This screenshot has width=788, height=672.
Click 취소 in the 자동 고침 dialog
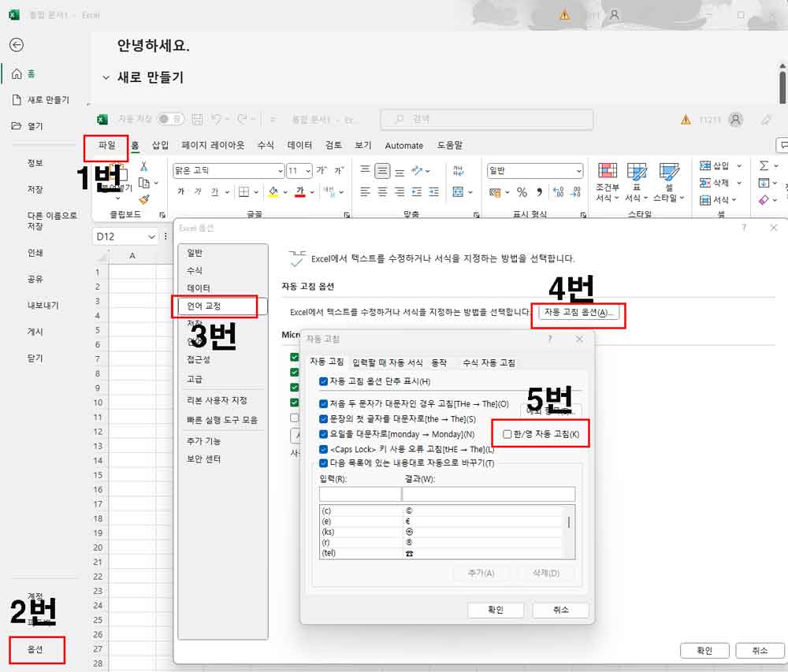click(x=561, y=610)
